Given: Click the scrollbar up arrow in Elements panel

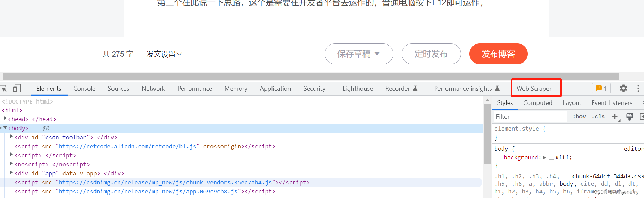Looking at the screenshot, I should click(x=487, y=100).
